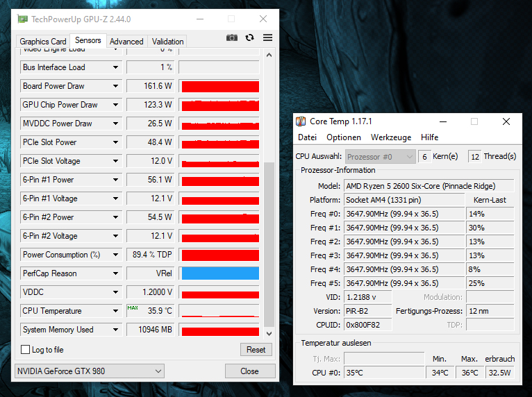Switch to the Graphics Card tab
The image size is (532, 397).
coord(43,42)
